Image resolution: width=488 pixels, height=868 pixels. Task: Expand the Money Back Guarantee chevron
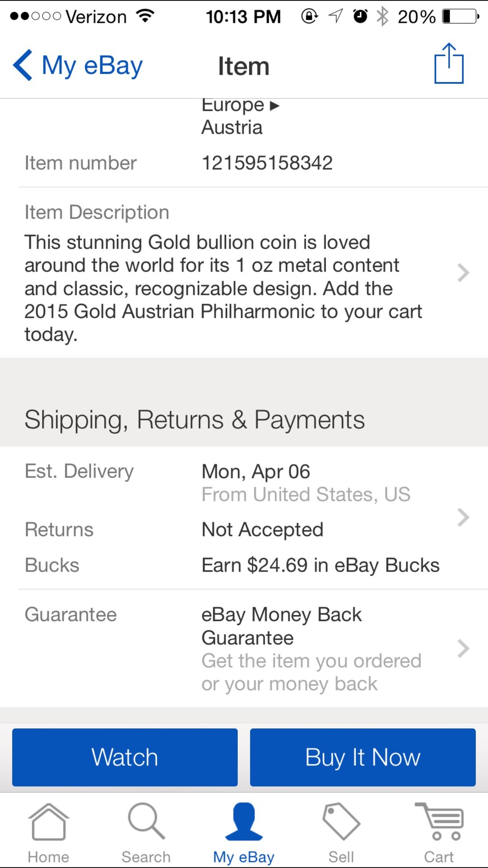click(x=463, y=648)
